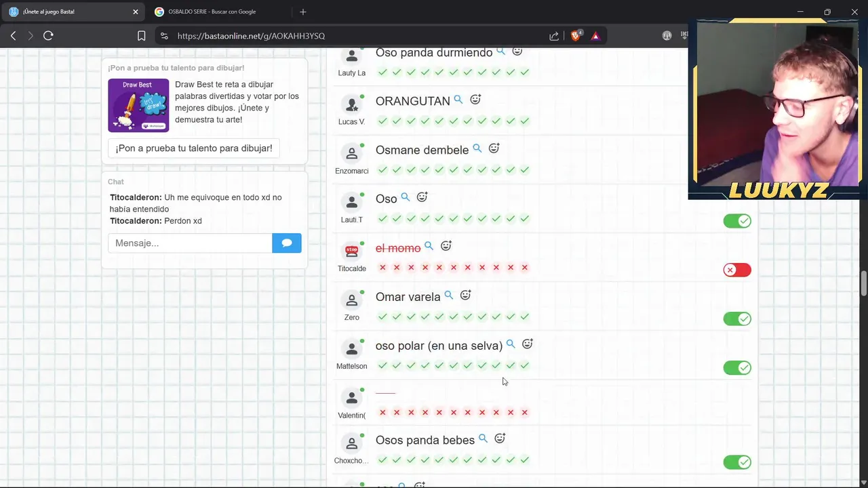The image size is (868, 488).
Task: Search 'el momo' using magnifier icon
Action: coord(429,246)
